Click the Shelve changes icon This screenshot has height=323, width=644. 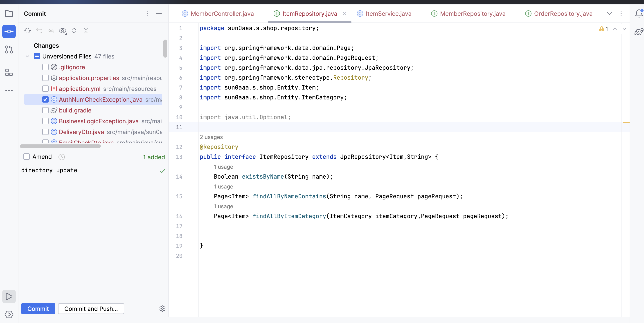[x=51, y=31]
